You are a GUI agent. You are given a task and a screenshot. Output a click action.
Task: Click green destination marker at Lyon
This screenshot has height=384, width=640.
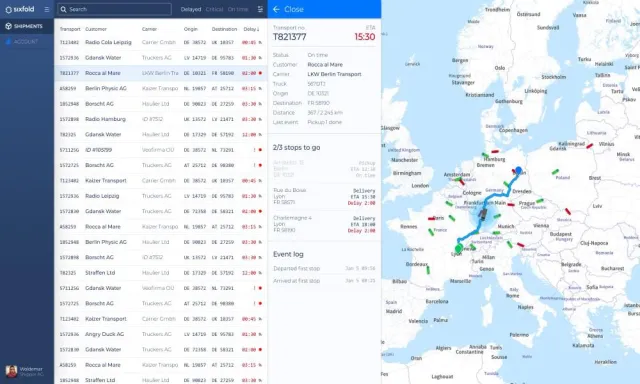pyautogui.click(x=459, y=248)
